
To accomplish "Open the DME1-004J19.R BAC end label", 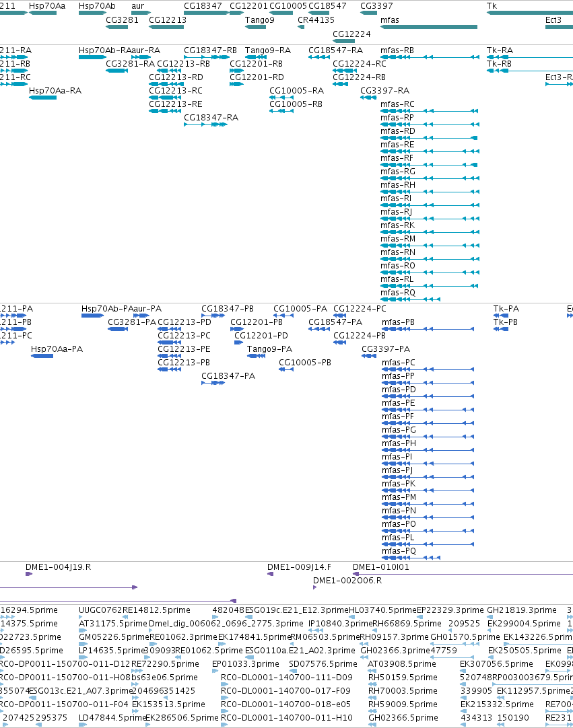I will pos(58,567).
